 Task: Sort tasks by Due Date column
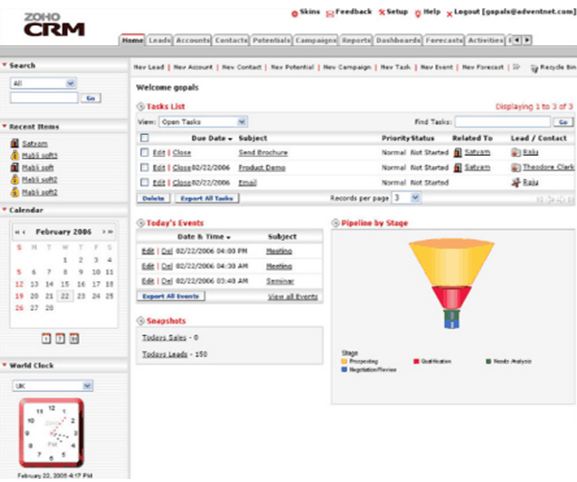[212, 138]
